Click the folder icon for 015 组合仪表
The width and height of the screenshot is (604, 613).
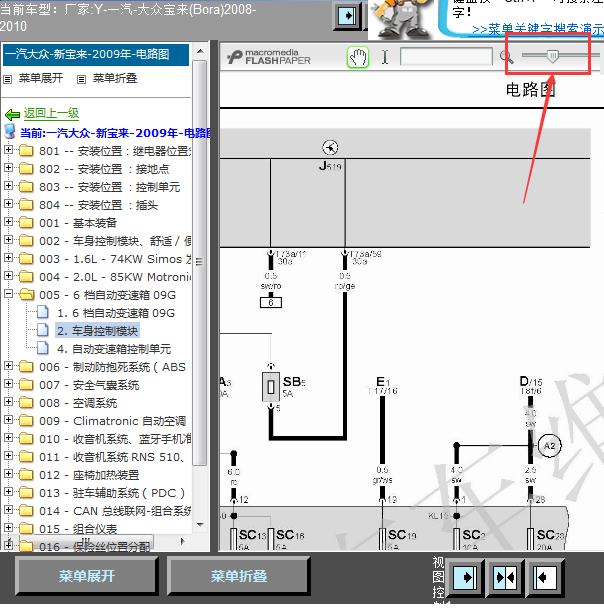pos(26,528)
